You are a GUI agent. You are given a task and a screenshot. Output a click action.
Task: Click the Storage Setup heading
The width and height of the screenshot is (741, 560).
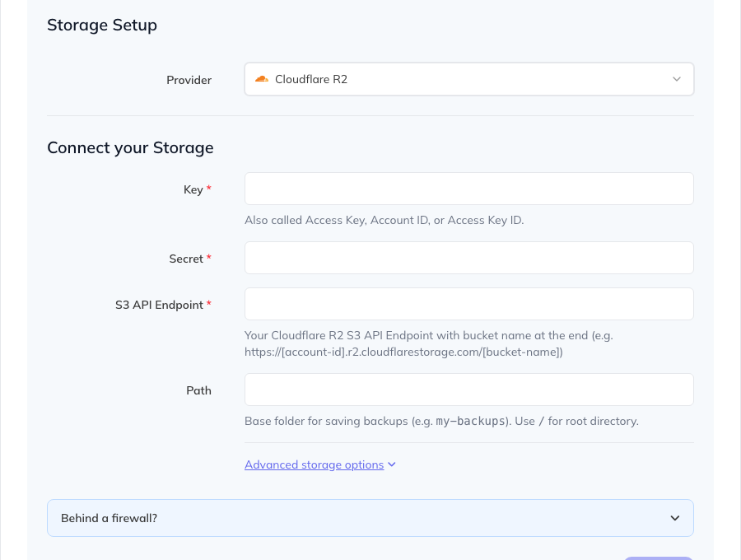click(x=102, y=25)
